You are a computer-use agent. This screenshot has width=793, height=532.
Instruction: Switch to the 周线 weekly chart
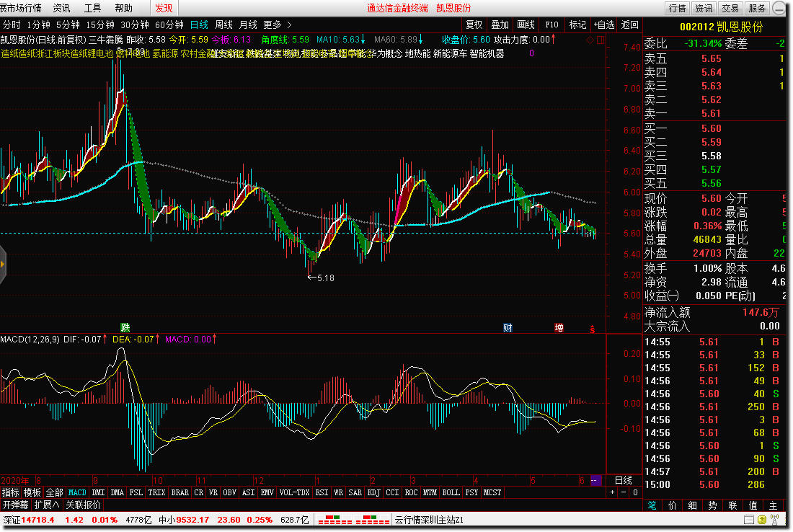pos(223,25)
